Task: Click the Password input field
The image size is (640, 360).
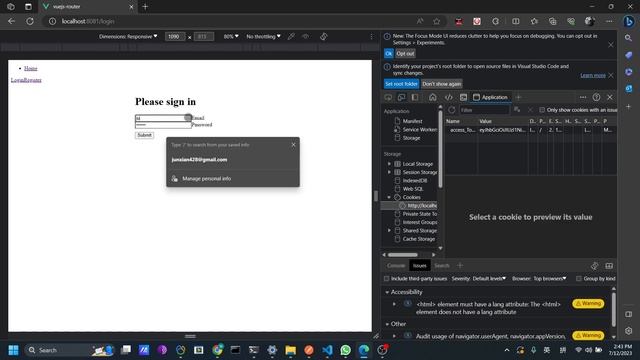Action: pos(163,125)
